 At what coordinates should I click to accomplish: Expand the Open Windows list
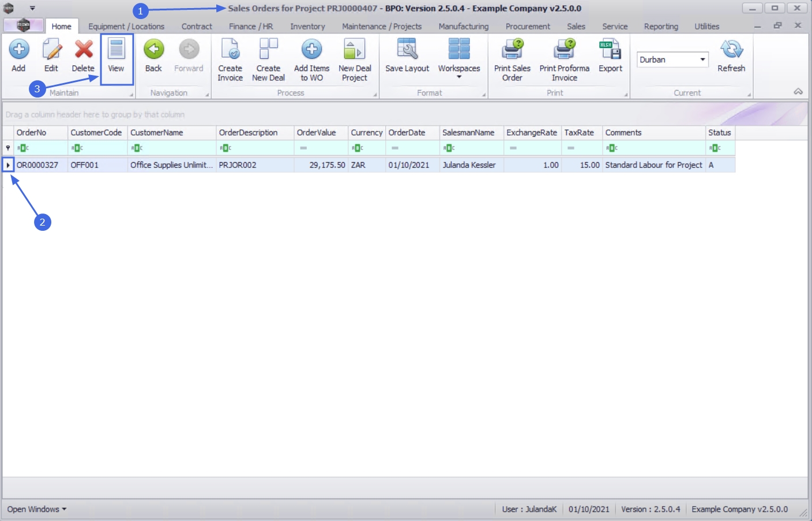coord(37,509)
